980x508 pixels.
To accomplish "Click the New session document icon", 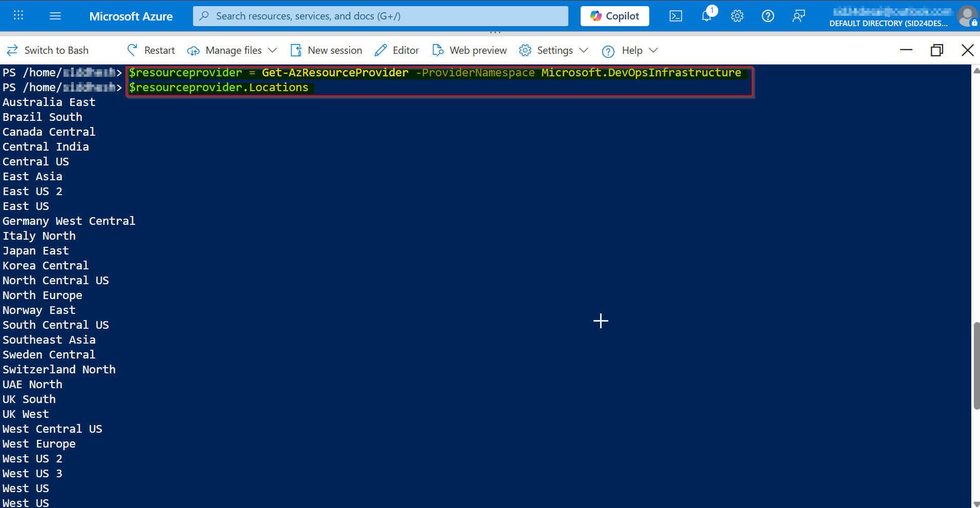I will (296, 50).
